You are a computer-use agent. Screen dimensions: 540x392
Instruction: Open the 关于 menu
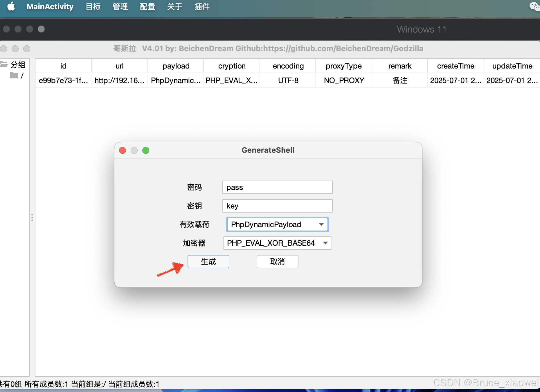click(x=175, y=6)
